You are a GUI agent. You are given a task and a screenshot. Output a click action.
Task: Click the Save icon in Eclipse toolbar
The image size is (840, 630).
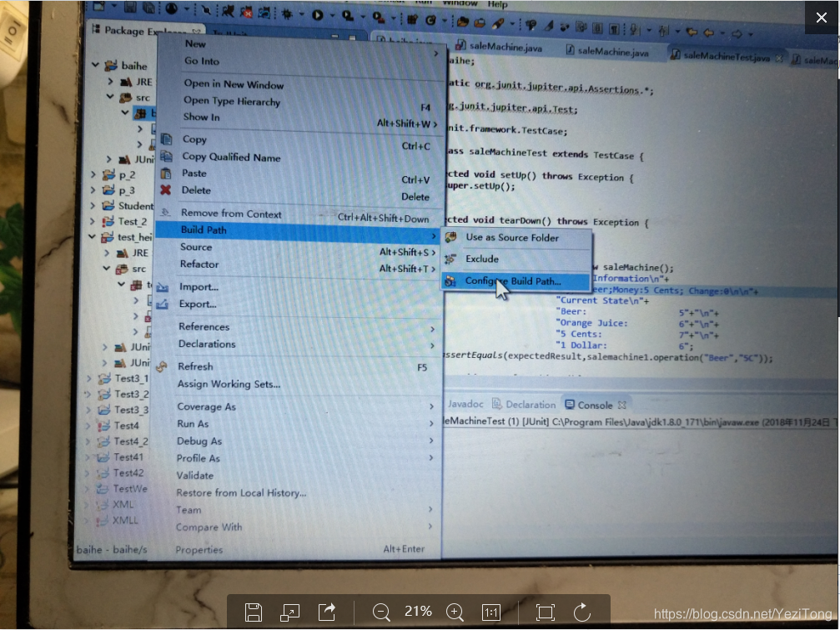pyautogui.click(x=130, y=8)
